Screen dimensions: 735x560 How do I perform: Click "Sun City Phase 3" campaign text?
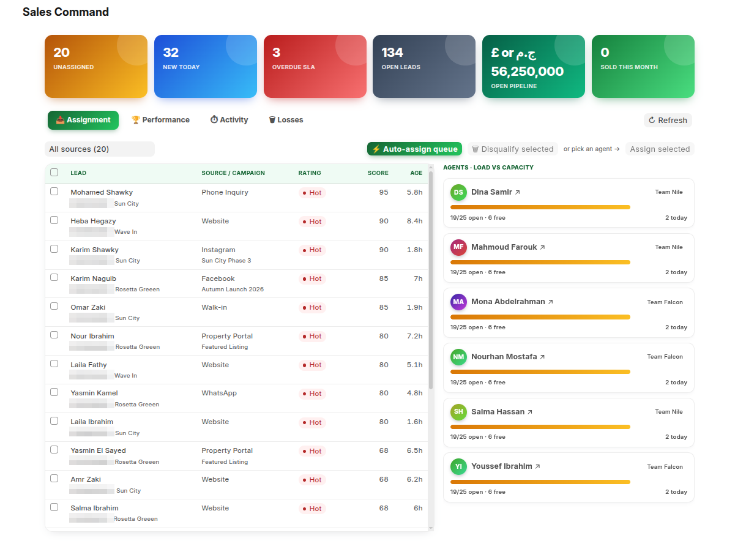click(x=226, y=261)
